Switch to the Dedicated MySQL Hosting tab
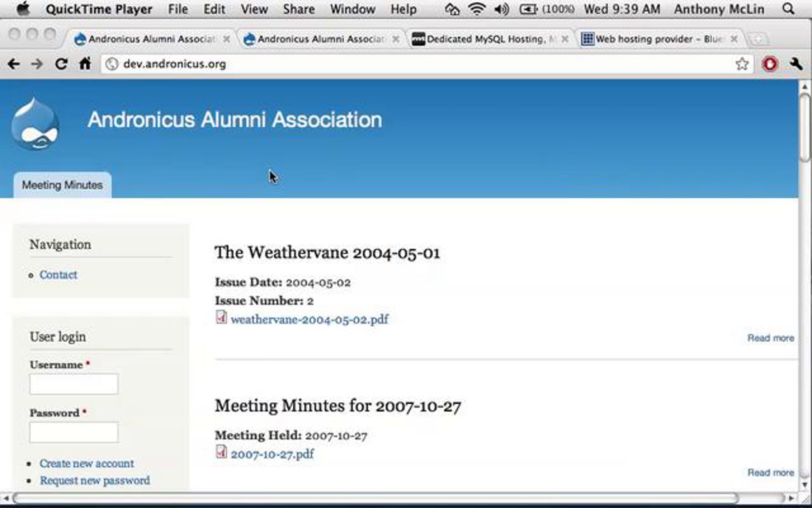 (x=486, y=39)
